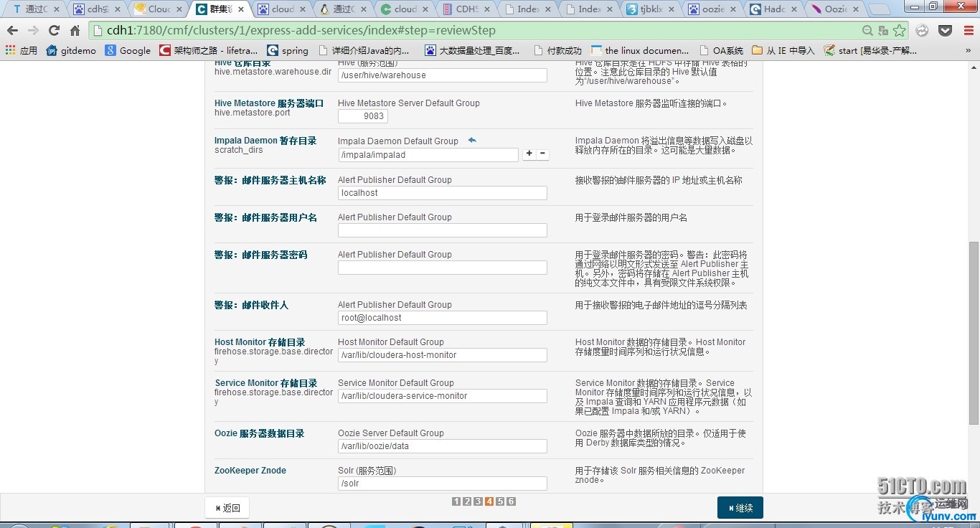Edit the Hive Metastore port field 9083
This screenshot has width=980, height=528.
363,116
